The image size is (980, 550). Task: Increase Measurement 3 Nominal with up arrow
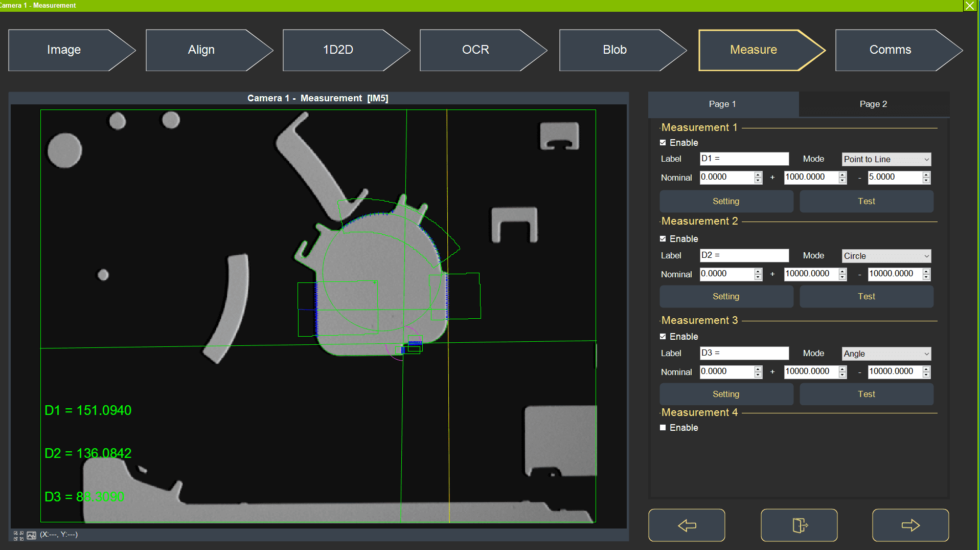click(x=758, y=369)
